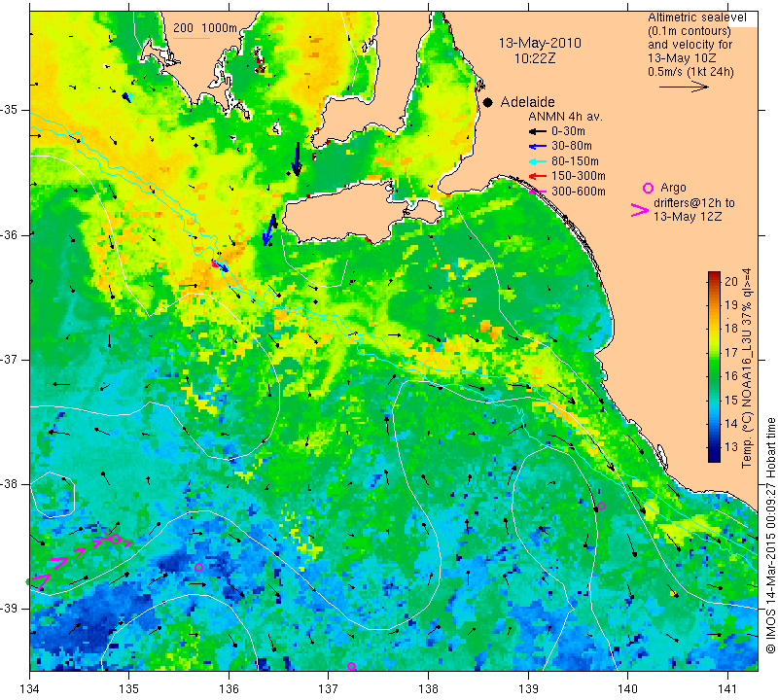Click the Altimetric sealevel title text
Screen dimensions: 778x700
coord(697,17)
